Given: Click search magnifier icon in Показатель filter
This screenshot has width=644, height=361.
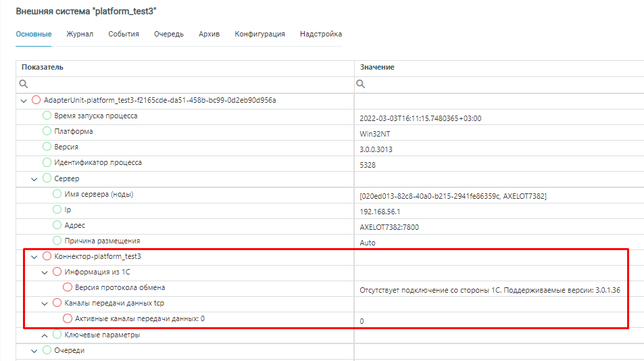Looking at the screenshot, I should 23,85.
